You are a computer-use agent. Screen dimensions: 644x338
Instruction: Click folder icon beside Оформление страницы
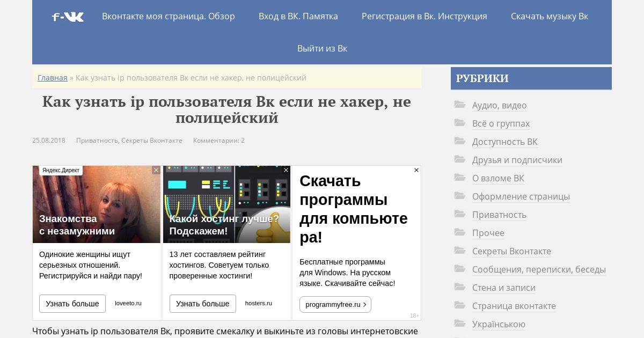pos(460,196)
